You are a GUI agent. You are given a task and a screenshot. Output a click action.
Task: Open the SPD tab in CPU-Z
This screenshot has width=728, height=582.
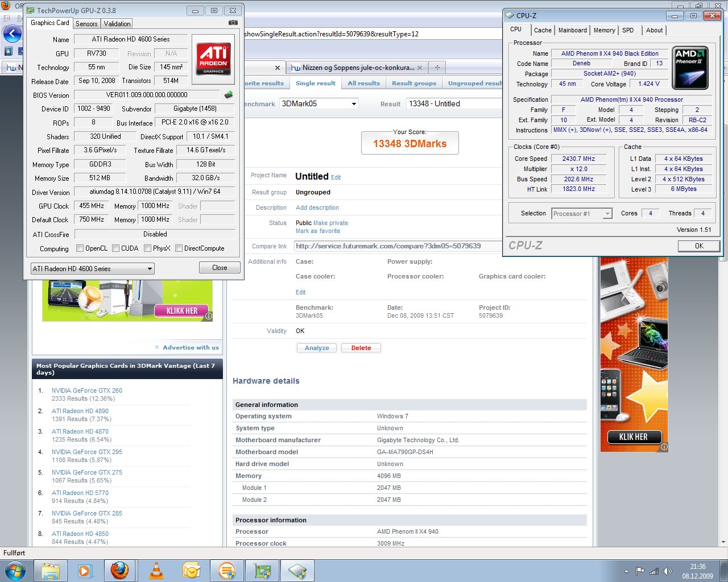coord(628,30)
